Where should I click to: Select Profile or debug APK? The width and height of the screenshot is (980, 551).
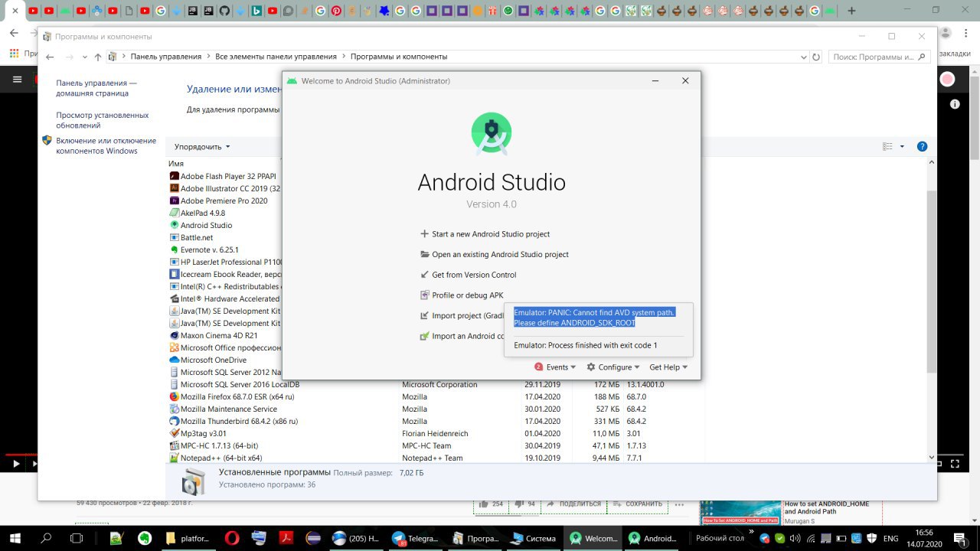tap(467, 295)
